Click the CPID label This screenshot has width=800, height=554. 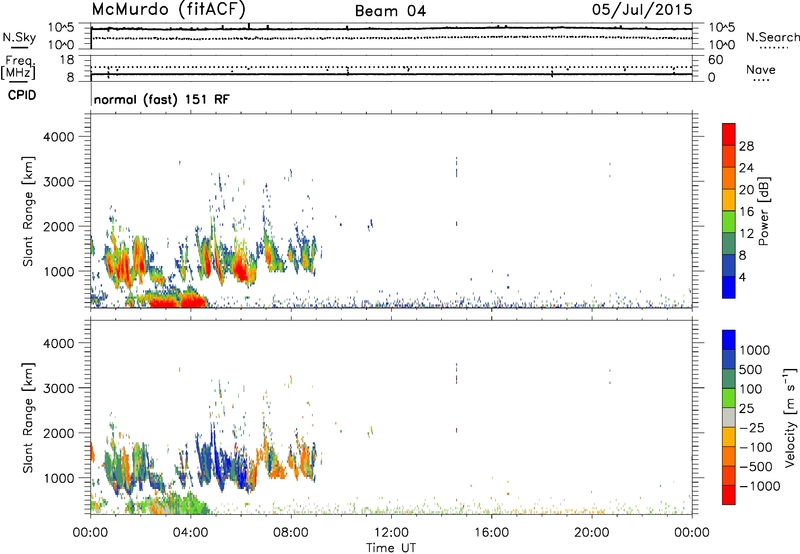pyautogui.click(x=22, y=95)
